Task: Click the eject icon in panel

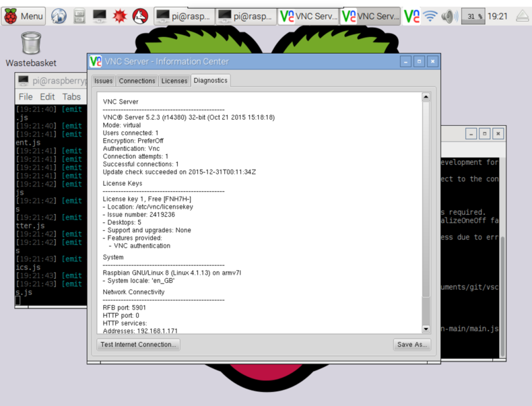Action: point(523,16)
